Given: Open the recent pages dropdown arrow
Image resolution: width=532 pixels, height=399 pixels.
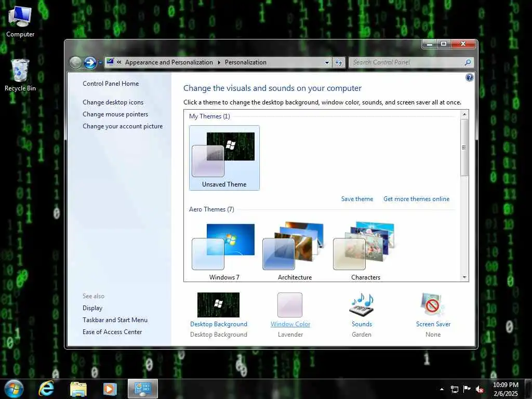Looking at the screenshot, I should tap(100, 63).
